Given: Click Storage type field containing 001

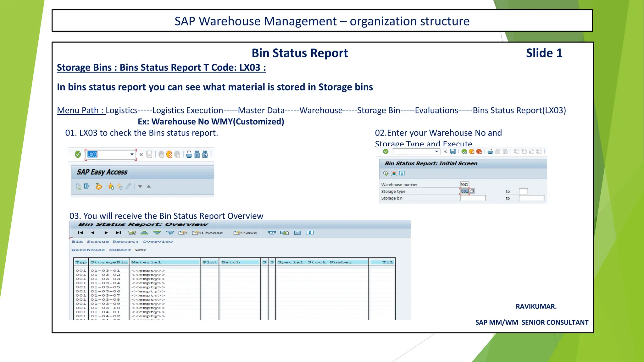Looking at the screenshot, I should (465, 191).
